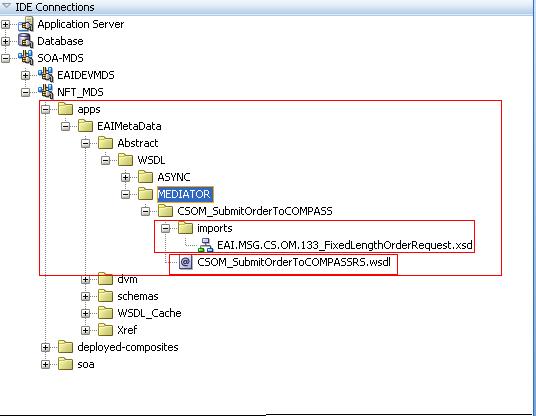Select the EAIDEVMDS label

coord(86,75)
